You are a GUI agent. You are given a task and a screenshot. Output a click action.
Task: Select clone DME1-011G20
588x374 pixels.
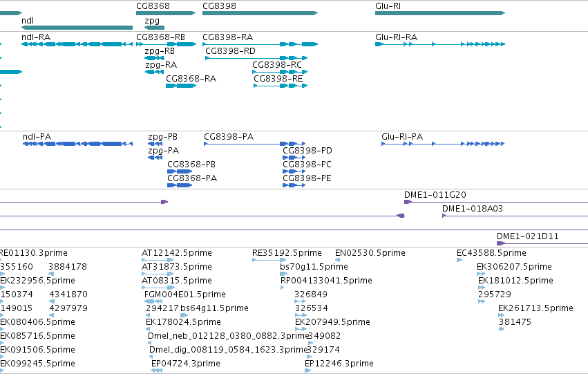(435, 195)
